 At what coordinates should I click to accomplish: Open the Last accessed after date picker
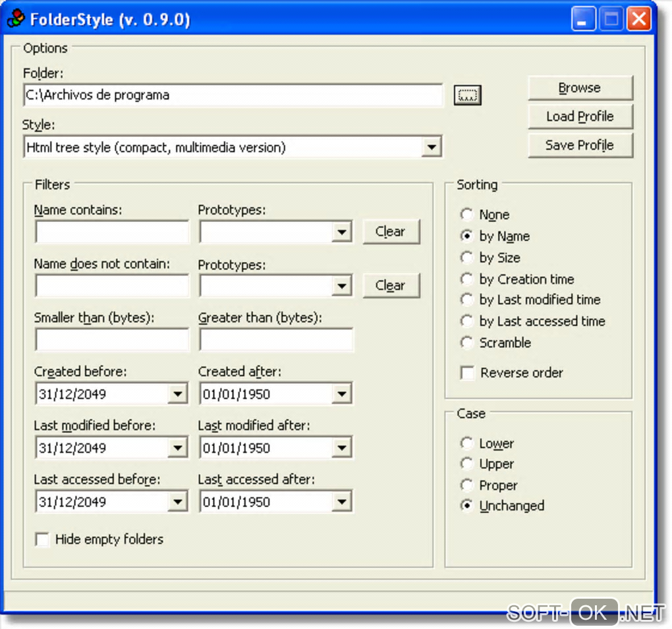pos(341,502)
